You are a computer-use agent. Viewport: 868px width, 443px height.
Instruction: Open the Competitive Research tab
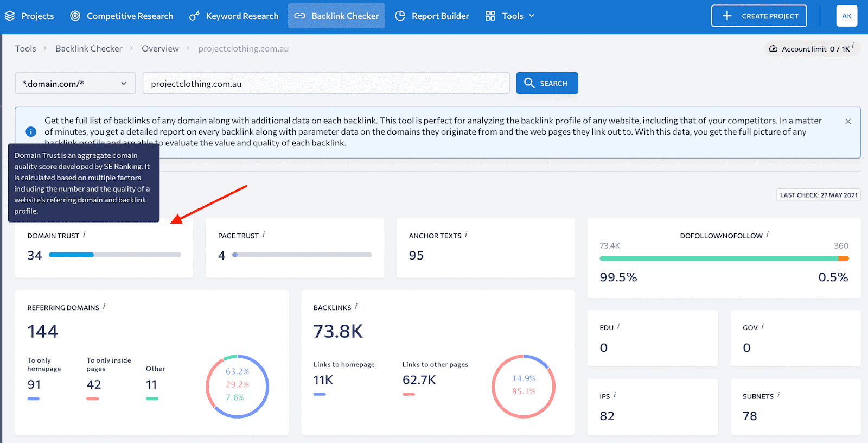point(122,16)
